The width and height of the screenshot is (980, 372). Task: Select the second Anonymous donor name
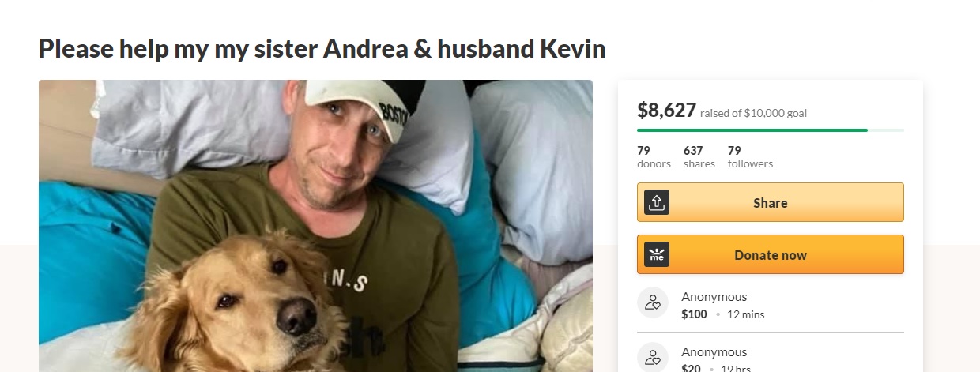tap(714, 352)
